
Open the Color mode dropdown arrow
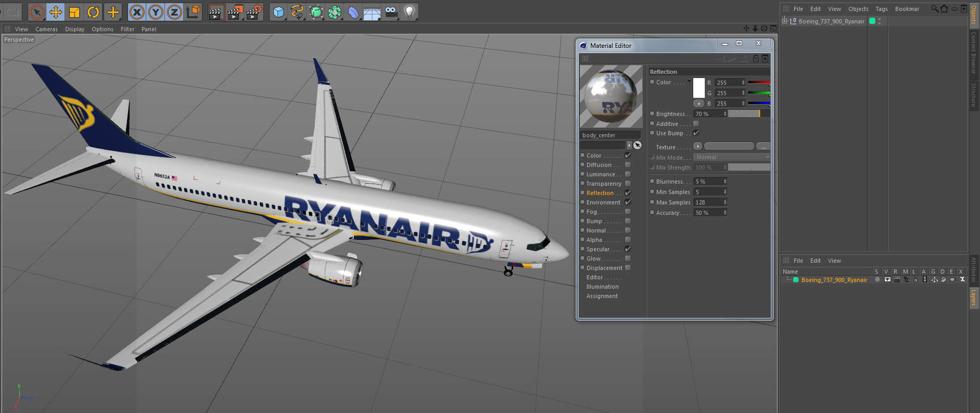(689, 81)
